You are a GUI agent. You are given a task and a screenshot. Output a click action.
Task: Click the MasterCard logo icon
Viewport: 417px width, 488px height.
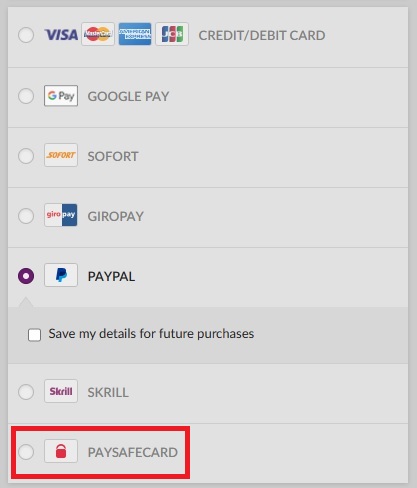point(98,34)
